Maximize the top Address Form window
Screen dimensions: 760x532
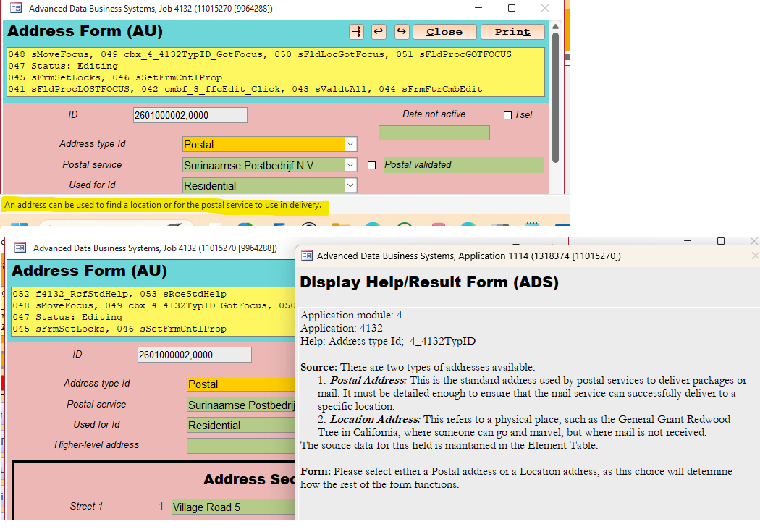pos(512,9)
